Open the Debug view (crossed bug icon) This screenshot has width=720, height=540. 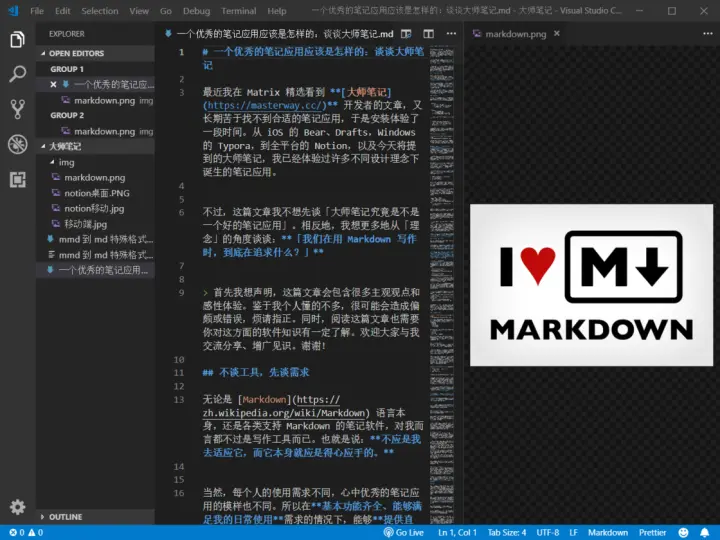pos(17,144)
